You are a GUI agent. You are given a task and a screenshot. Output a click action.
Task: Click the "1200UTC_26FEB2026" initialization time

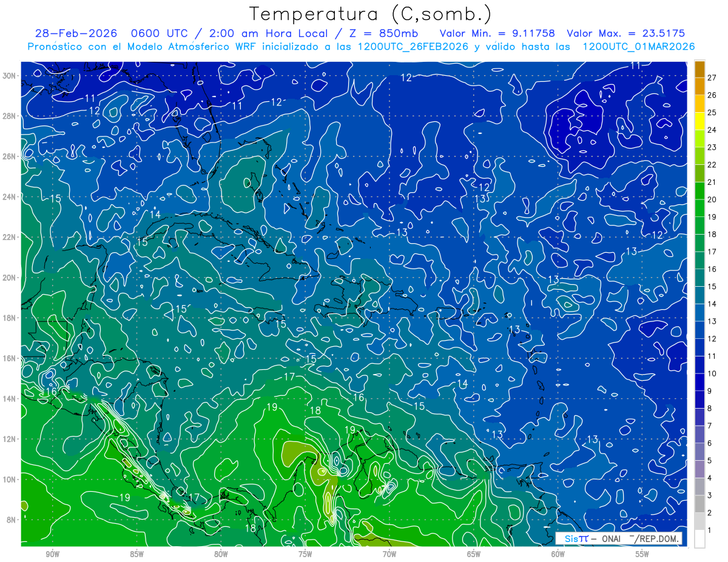(x=413, y=47)
